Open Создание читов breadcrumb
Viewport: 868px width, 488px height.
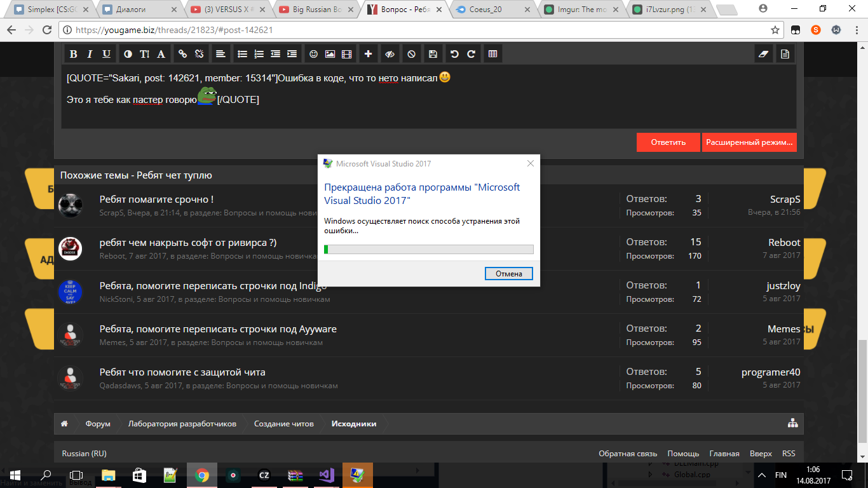click(x=284, y=424)
